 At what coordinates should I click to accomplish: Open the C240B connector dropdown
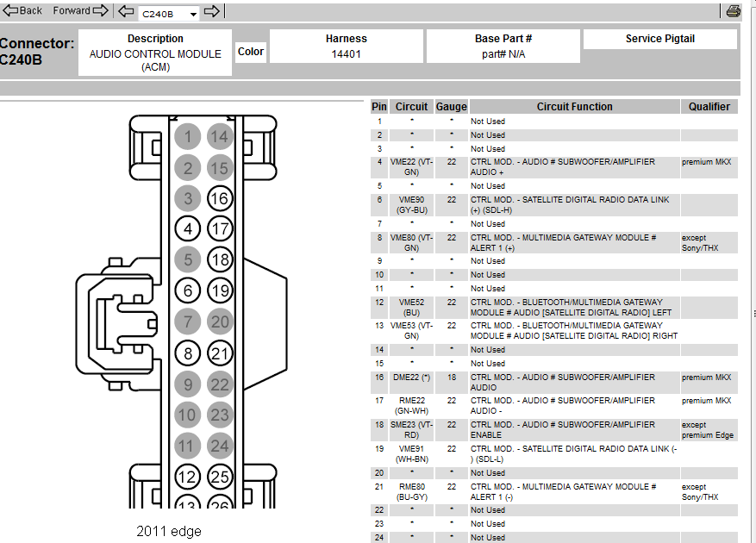coord(170,14)
